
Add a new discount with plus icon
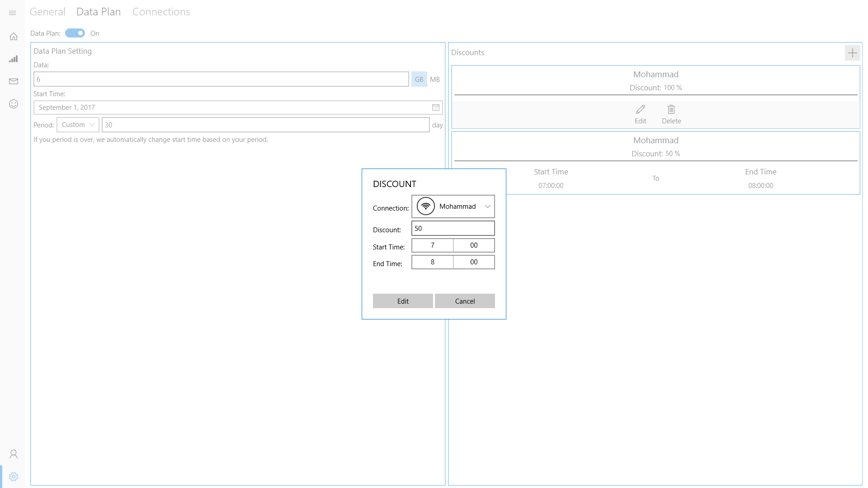coord(852,53)
